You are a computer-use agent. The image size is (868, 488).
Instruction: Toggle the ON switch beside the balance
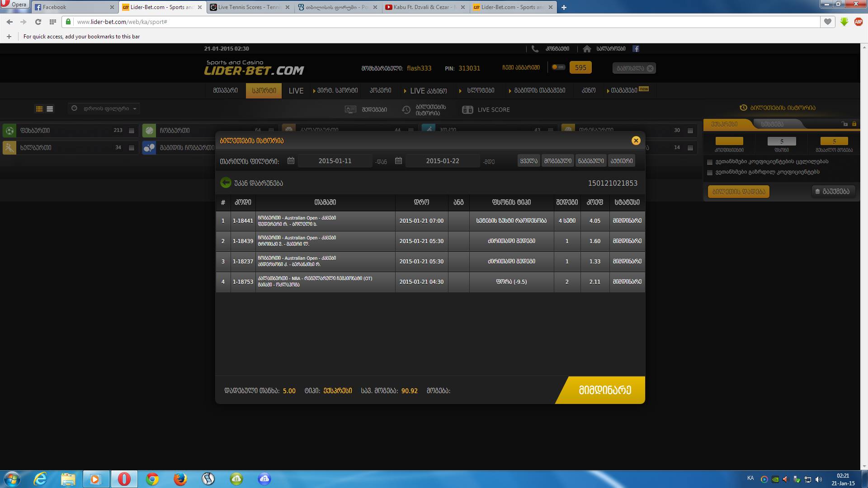[x=558, y=67]
